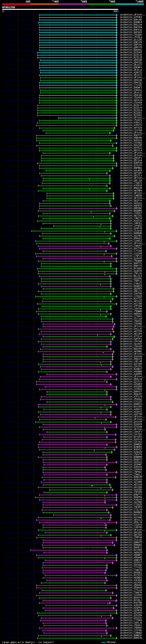Viewport: 146px width, 644px height.
Task: Pick hit label UniRef100_Q9KZF1
Action: tap(131, 158)
